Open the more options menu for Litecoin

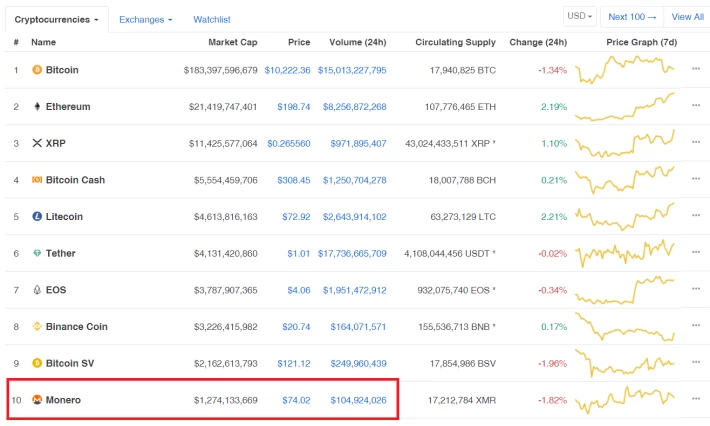(696, 215)
